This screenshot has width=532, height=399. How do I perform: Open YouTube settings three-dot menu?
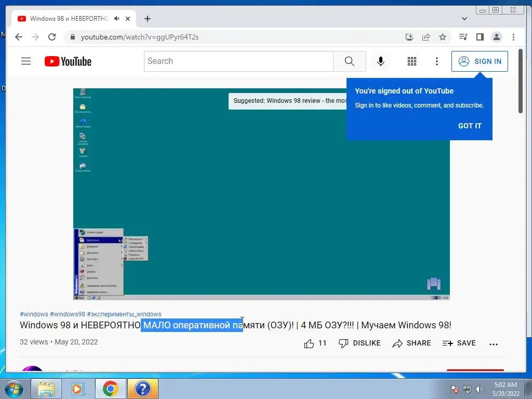pos(437,61)
